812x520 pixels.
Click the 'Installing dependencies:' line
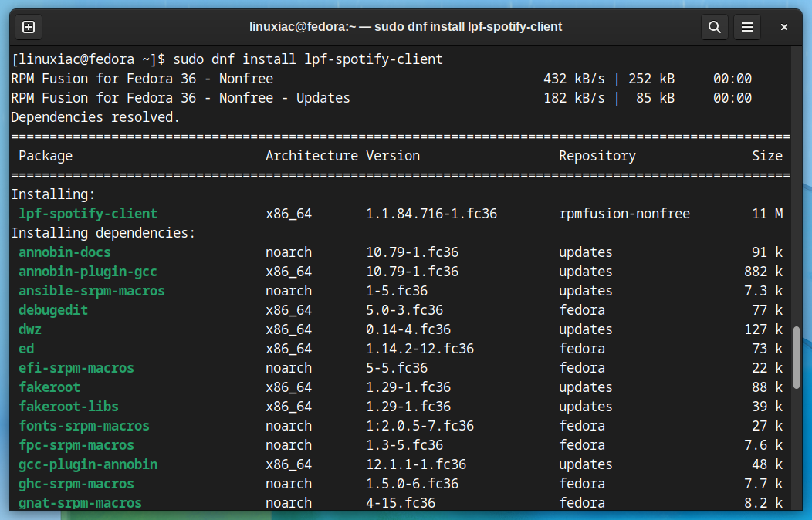(103, 233)
